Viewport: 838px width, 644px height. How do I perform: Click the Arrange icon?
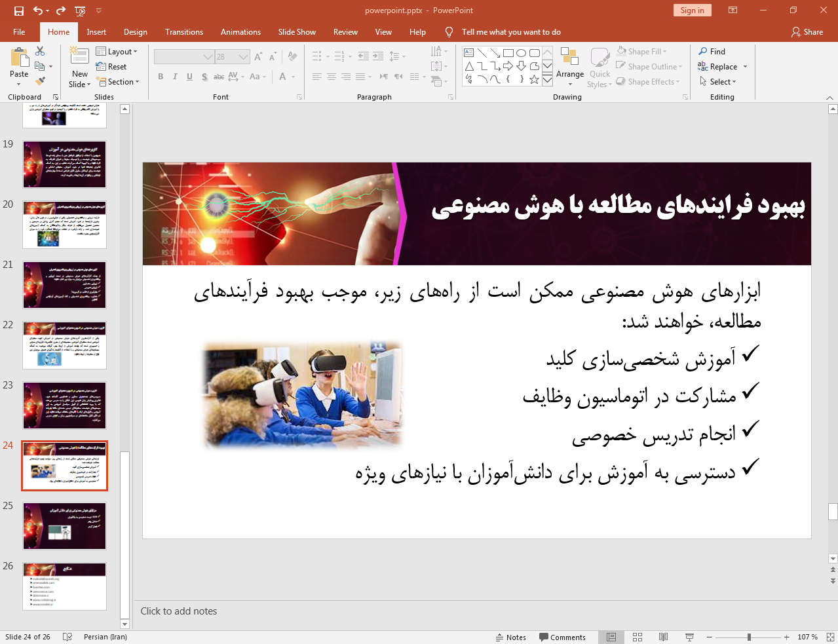click(x=570, y=67)
